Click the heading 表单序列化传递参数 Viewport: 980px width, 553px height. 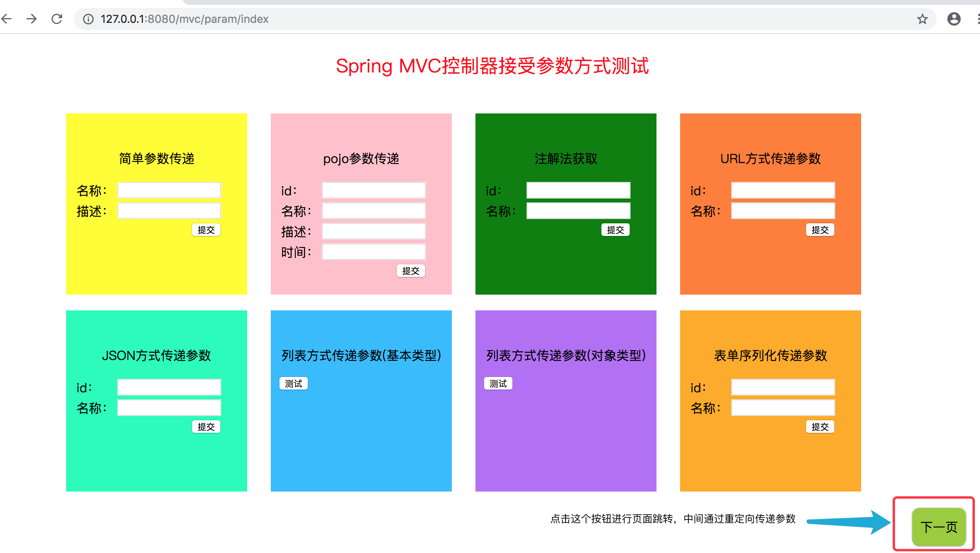pyautogui.click(x=771, y=355)
